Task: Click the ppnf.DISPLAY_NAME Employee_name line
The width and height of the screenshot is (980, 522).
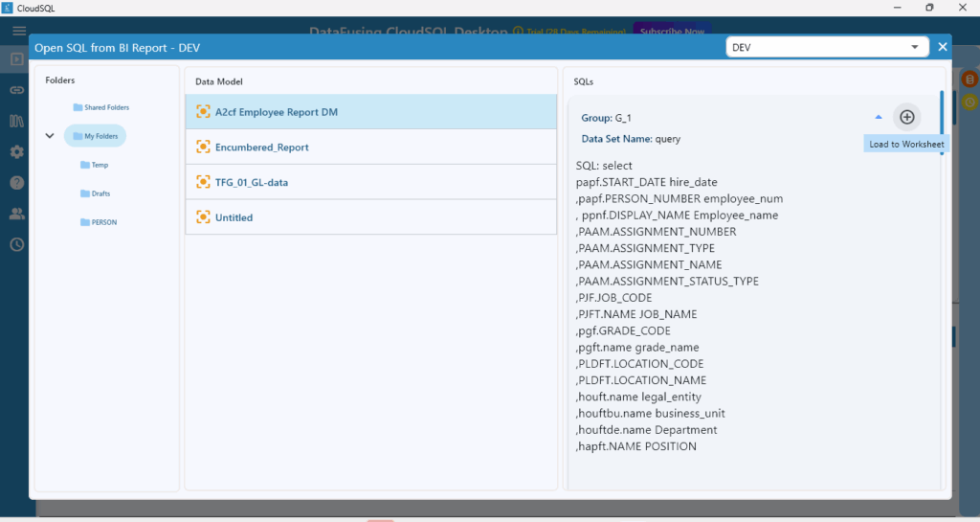Action: pyautogui.click(x=677, y=216)
